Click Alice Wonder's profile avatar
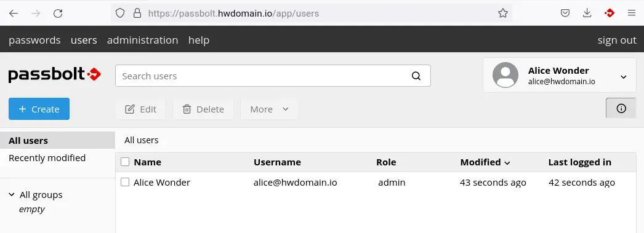 (505, 75)
